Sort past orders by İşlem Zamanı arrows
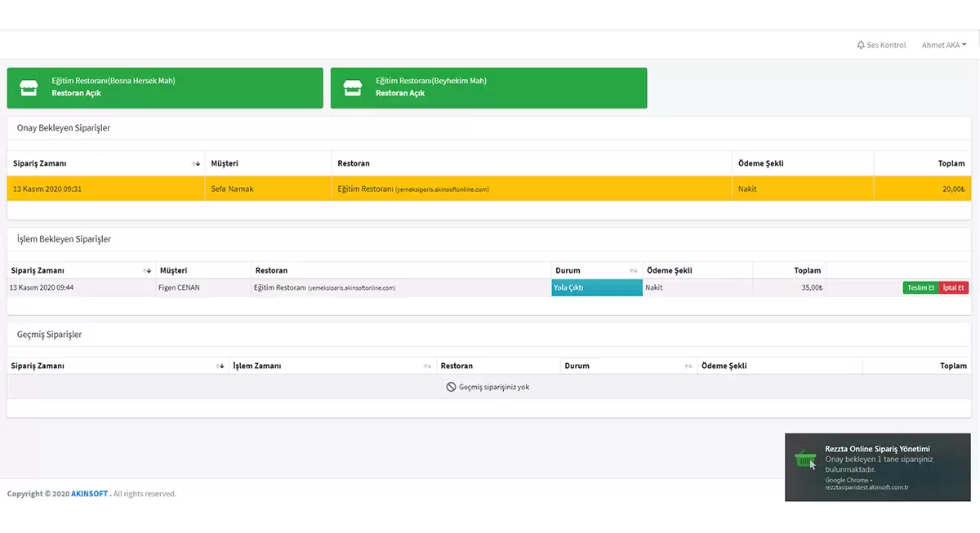This screenshot has height=533, width=980. click(x=427, y=366)
